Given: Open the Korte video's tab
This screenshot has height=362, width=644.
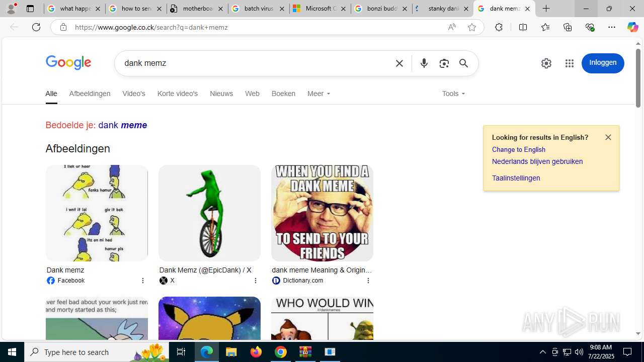Looking at the screenshot, I should tap(178, 94).
